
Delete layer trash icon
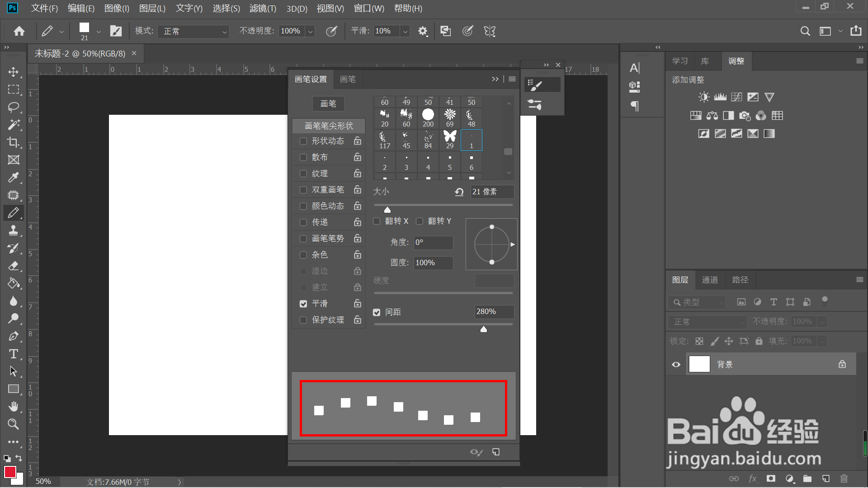(844, 479)
